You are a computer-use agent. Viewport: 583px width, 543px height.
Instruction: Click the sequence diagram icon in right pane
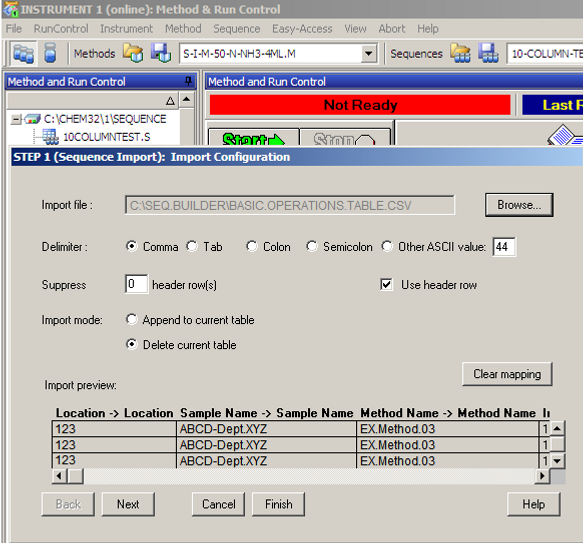click(x=565, y=135)
